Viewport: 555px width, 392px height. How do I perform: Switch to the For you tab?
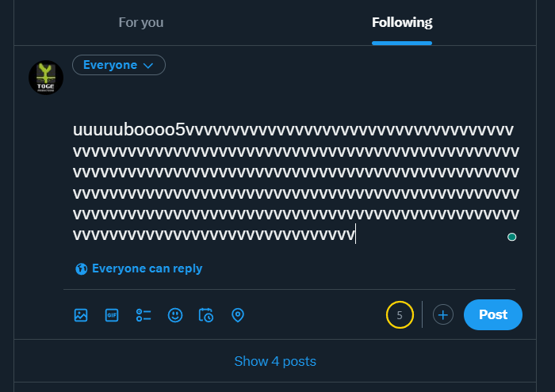[x=141, y=23]
